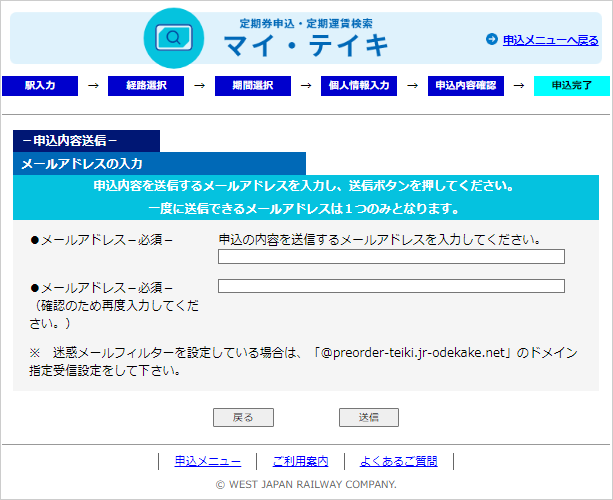Open the ご利用案内 footer link
Image resolution: width=613 pixels, height=500 pixels.
pyautogui.click(x=300, y=461)
